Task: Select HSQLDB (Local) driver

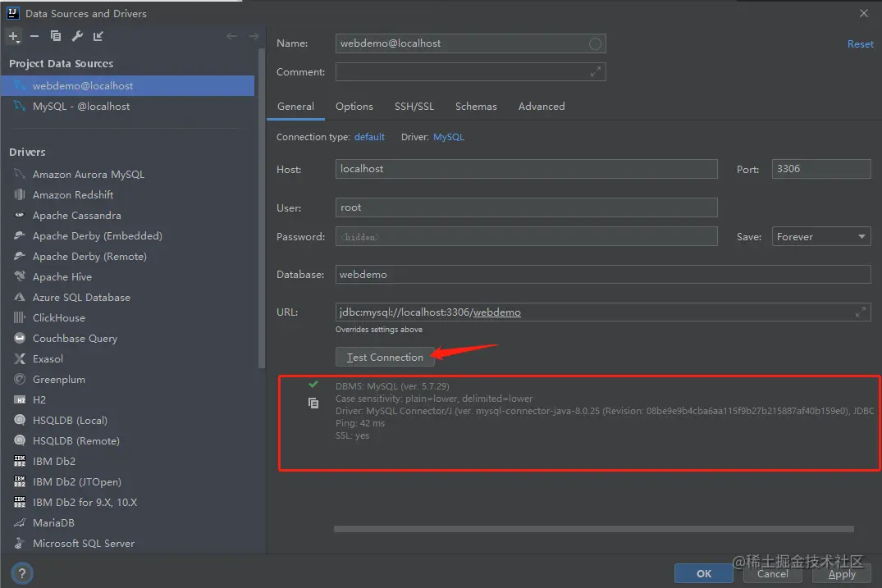Action: (70, 421)
